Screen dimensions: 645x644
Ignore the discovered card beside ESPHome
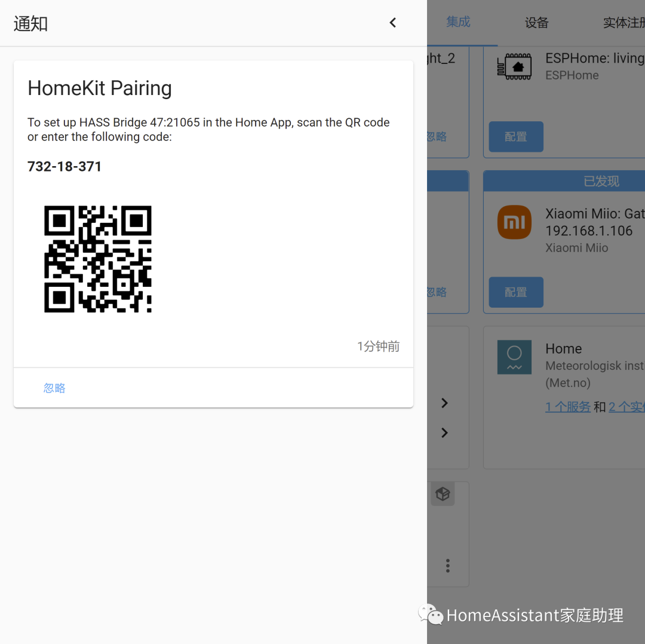[x=437, y=137]
